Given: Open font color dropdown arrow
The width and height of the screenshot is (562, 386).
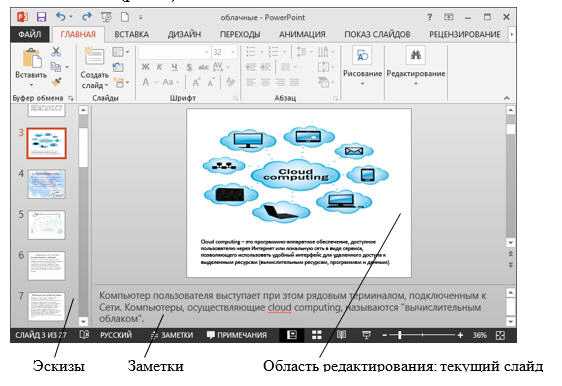Looking at the screenshot, I should 156,83.
